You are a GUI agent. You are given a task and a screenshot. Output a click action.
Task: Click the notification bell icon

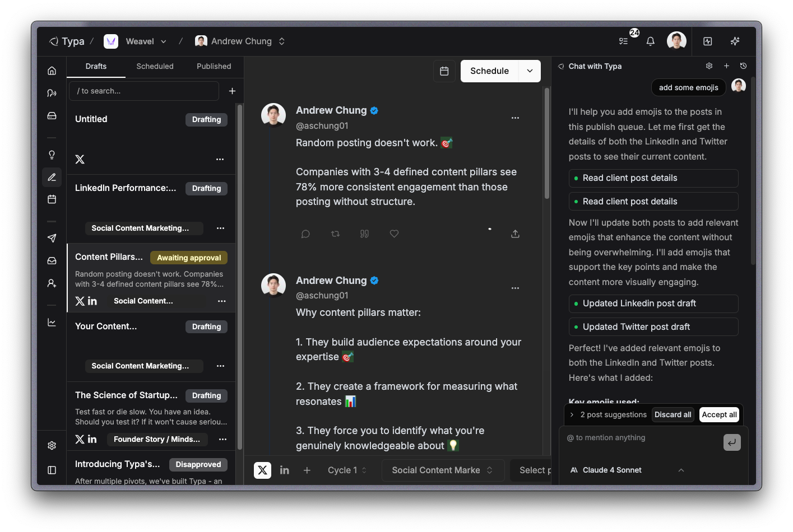pyautogui.click(x=650, y=41)
